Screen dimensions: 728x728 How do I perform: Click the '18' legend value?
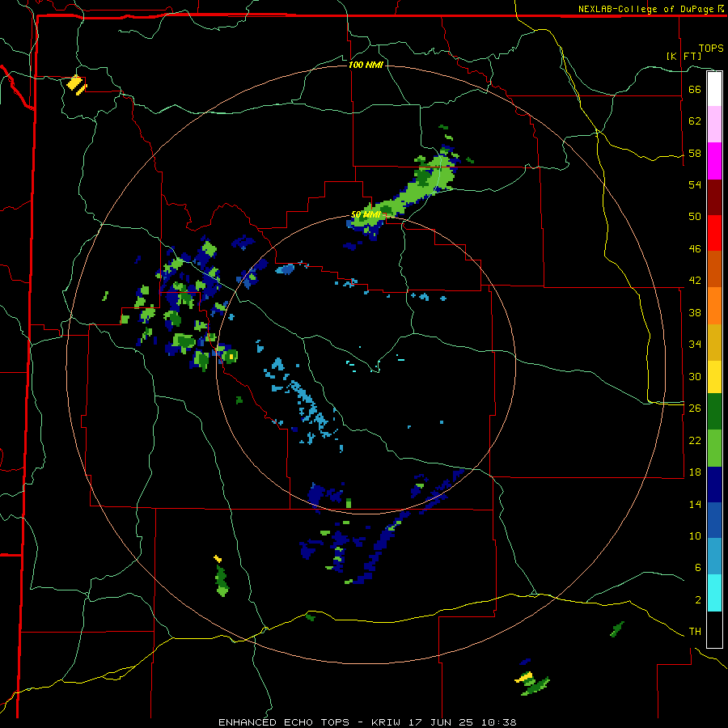pos(695,472)
